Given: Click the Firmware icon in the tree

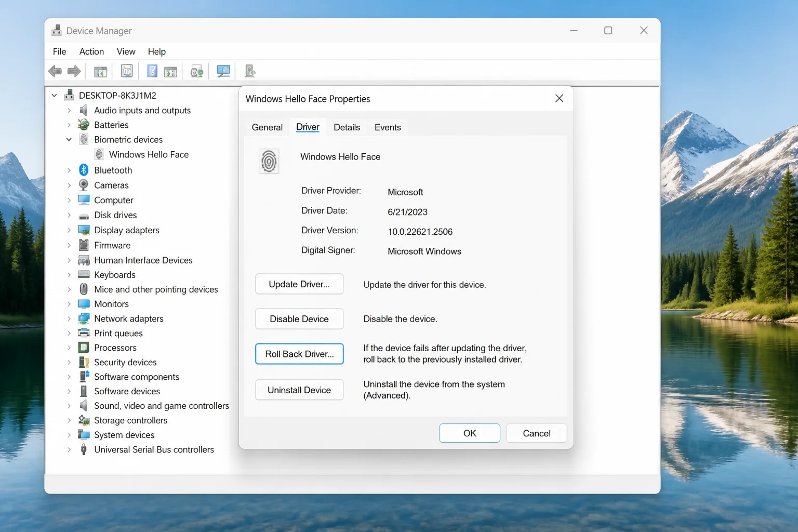Looking at the screenshot, I should (84, 245).
